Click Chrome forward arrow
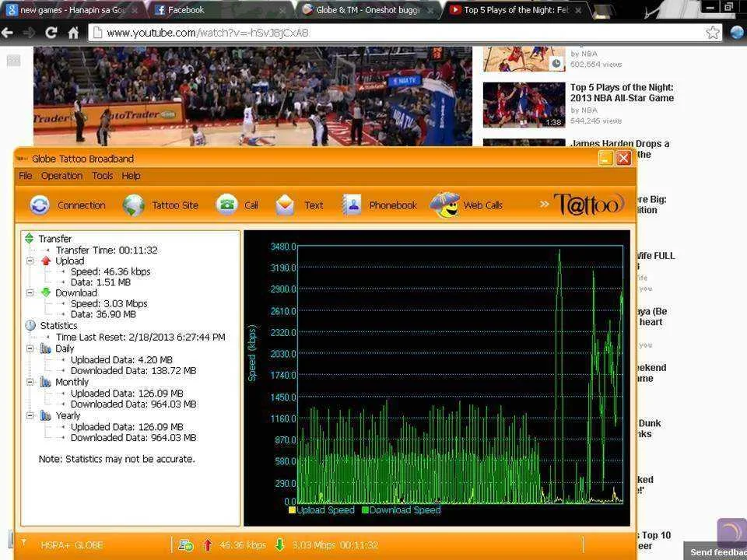Viewport: 747px width, 560px height. coord(29,33)
